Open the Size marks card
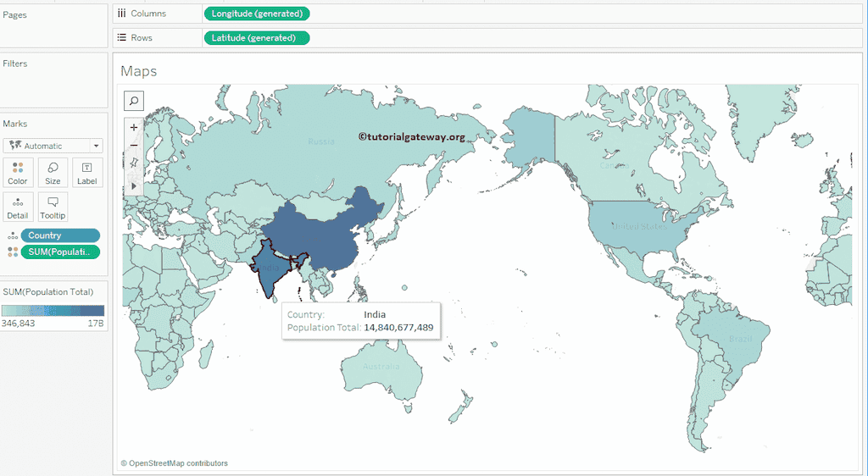This screenshot has height=476, width=868. pos(53,173)
